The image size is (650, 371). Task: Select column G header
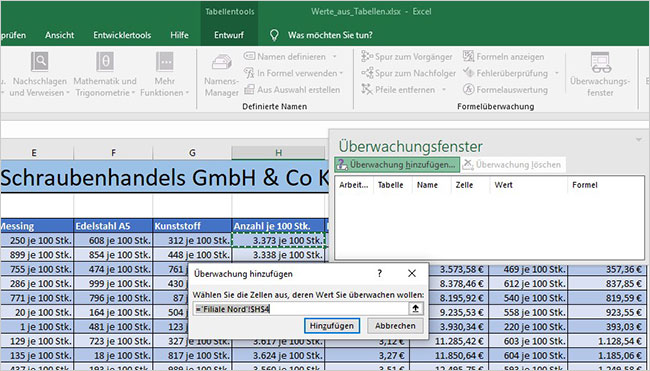coord(192,153)
